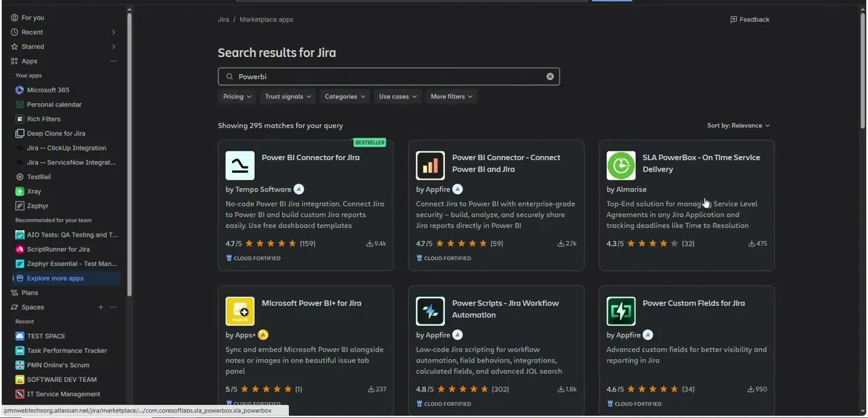Click Jira breadcrumb link

[x=223, y=20]
